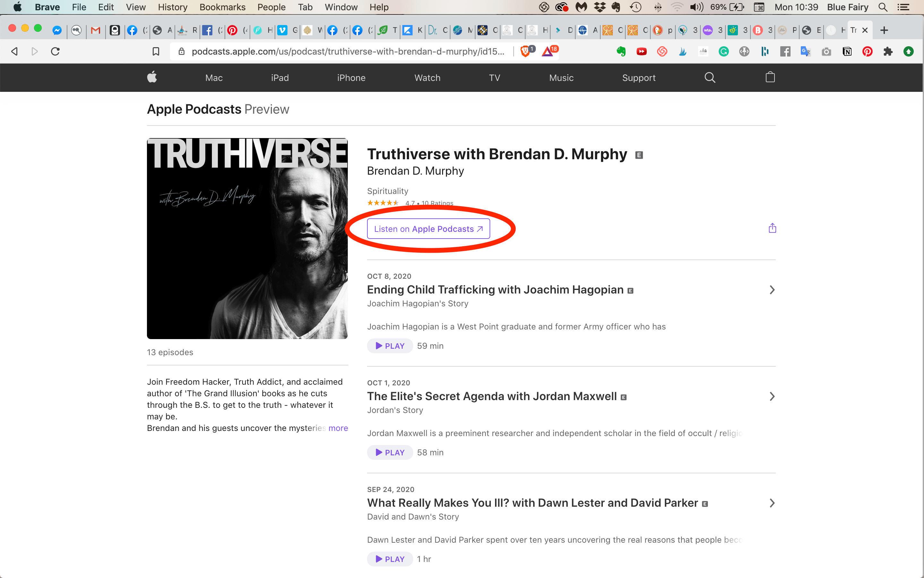Switch to the Messenger tab

(x=57, y=30)
